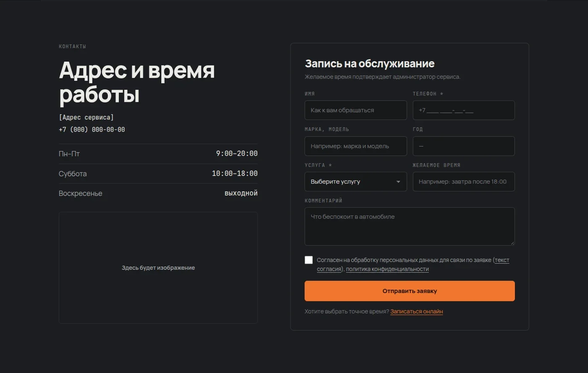The image size is (588, 373).
Task: Click the Комментарий text area
Action: pyautogui.click(x=409, y=227)
